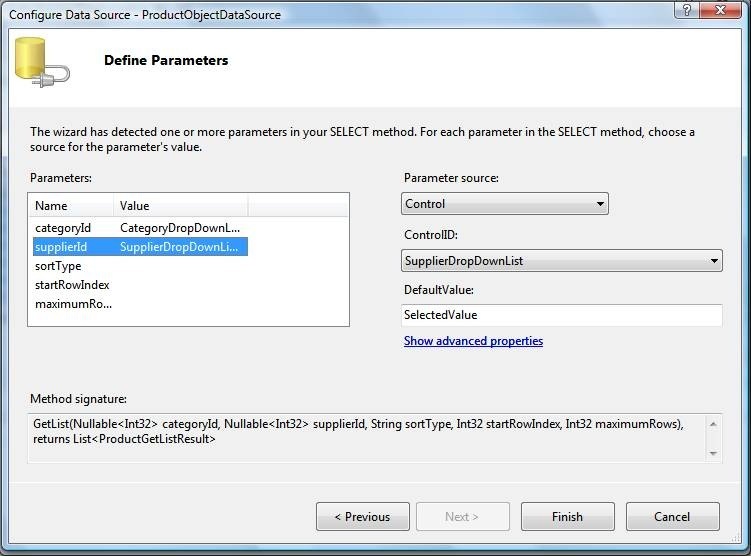
Task: Click the disabled Next button
Action: [463, 517]
